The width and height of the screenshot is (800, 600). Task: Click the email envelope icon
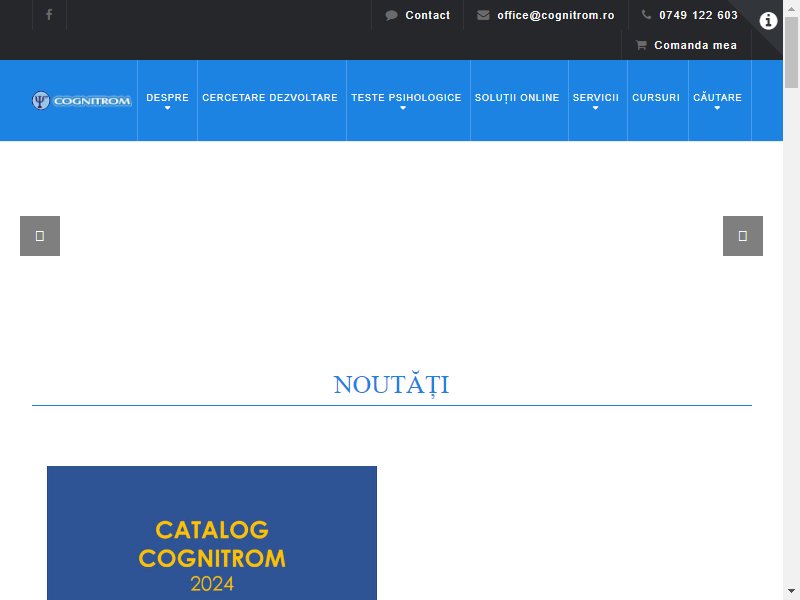coord(483,15)
